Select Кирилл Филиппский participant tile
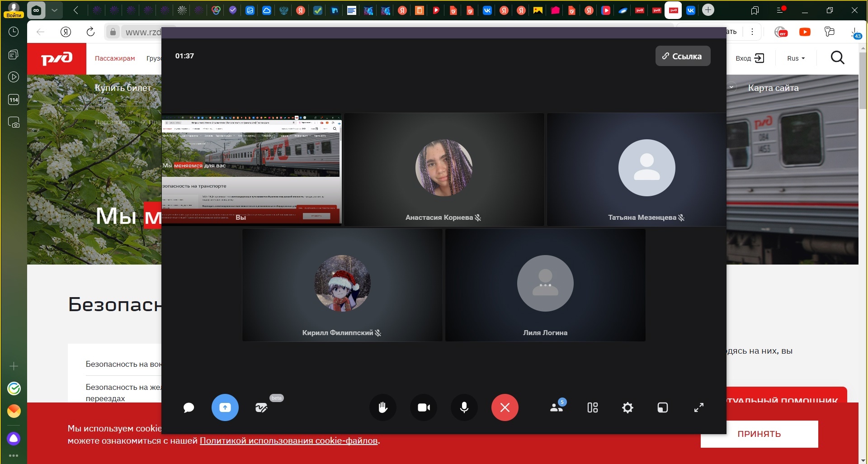The width and height of the screenshot is (868, 464). coord(342,285)
